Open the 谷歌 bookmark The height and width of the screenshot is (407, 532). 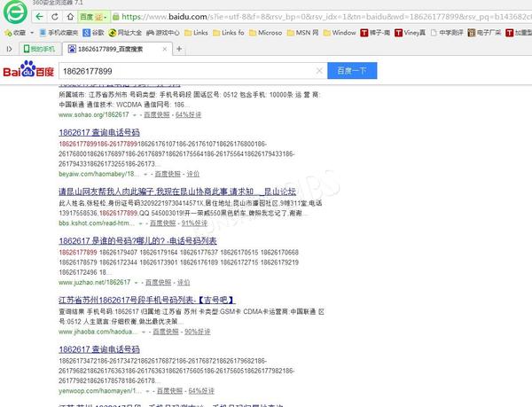93,33
